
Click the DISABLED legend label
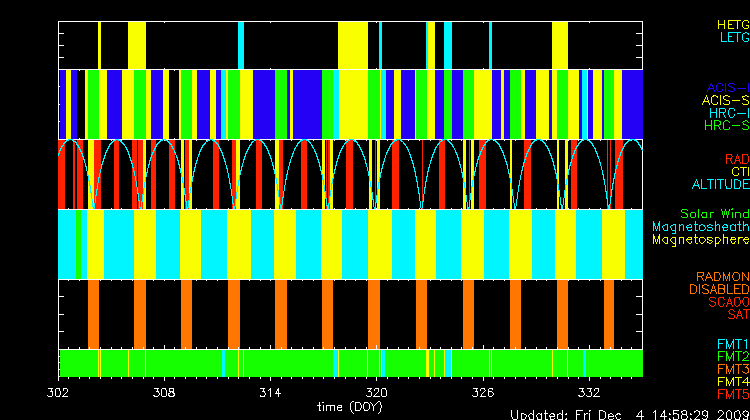(719, 289)
